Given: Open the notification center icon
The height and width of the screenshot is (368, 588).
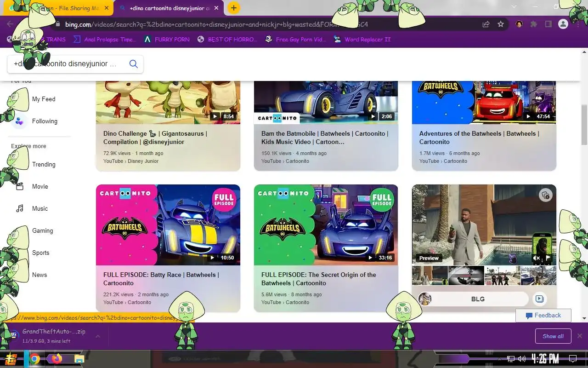Looking at the screenshot, I should click(573, 359).
